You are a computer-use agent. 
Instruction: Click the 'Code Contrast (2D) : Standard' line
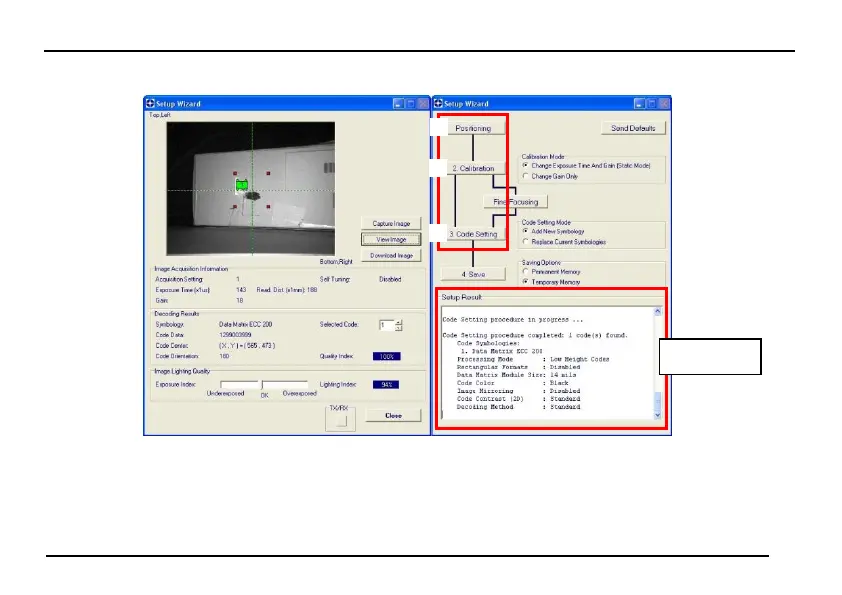[x=518, y=399]
